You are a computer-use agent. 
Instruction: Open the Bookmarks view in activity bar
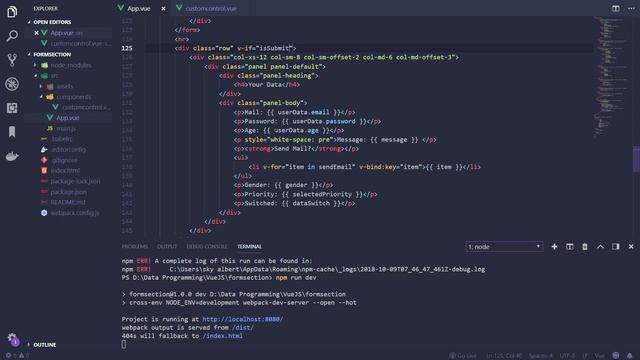[x=12, y=132]
